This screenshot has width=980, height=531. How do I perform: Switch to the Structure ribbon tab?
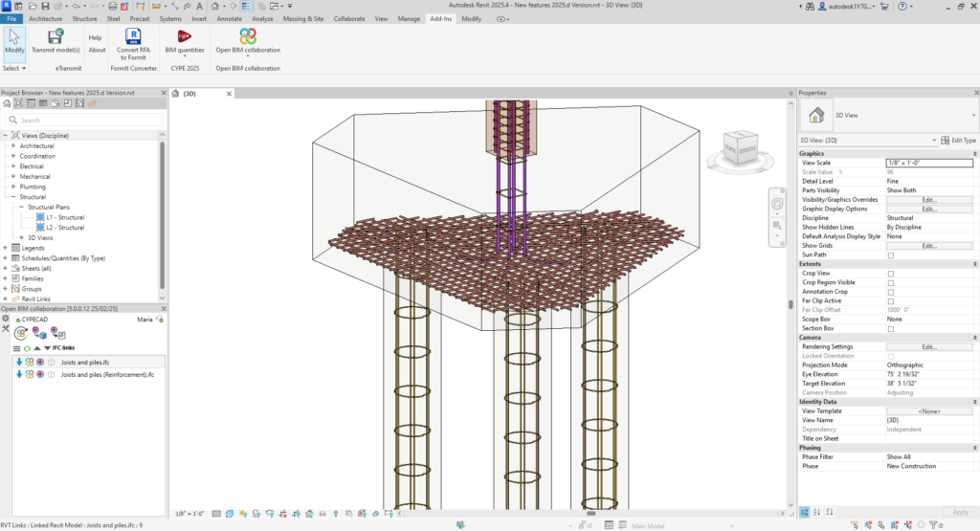[x=84, y=18]
